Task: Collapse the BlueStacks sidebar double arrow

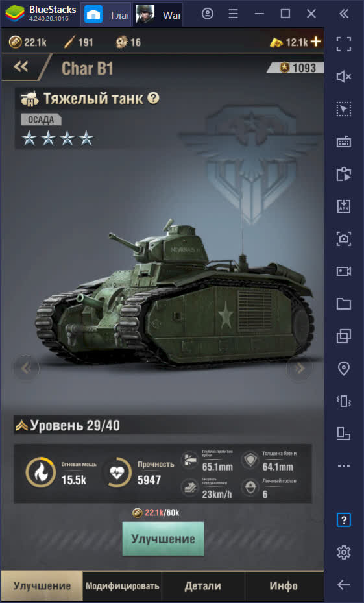Action: point(344,14)
